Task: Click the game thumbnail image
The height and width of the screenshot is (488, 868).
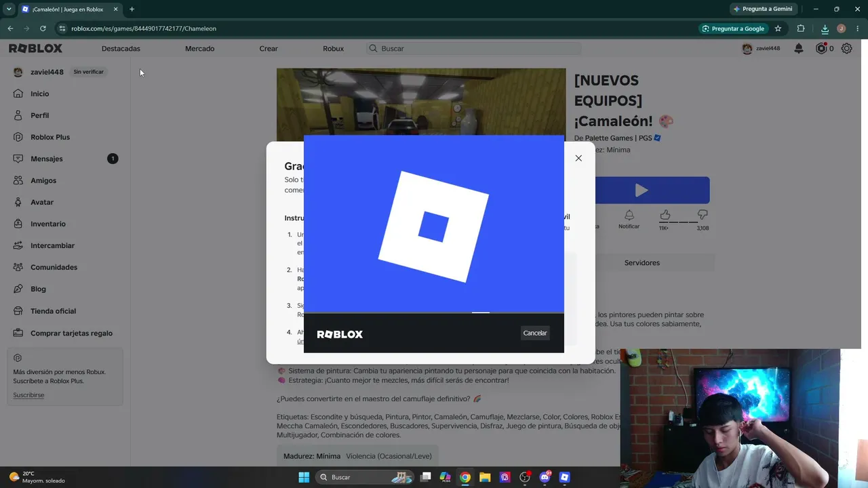Action: pos(420,102)
